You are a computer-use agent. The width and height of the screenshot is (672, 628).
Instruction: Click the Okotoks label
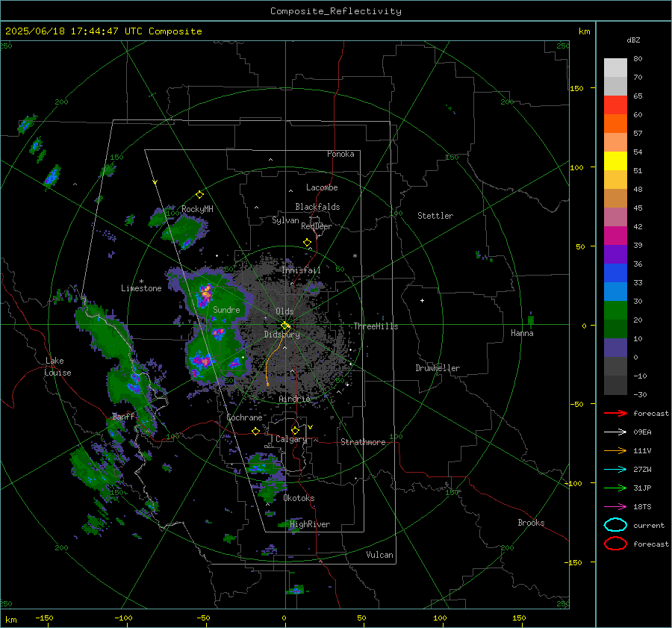point(299,498)
